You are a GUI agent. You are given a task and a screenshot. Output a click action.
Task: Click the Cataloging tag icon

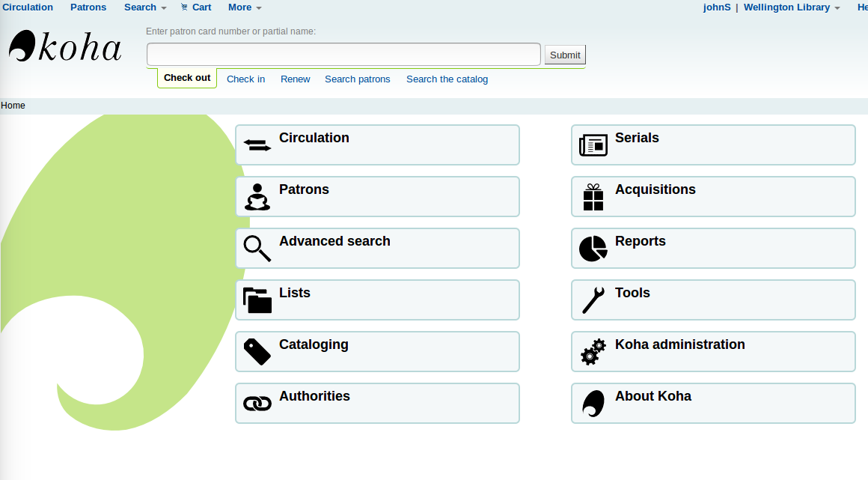tap(257, 351)
